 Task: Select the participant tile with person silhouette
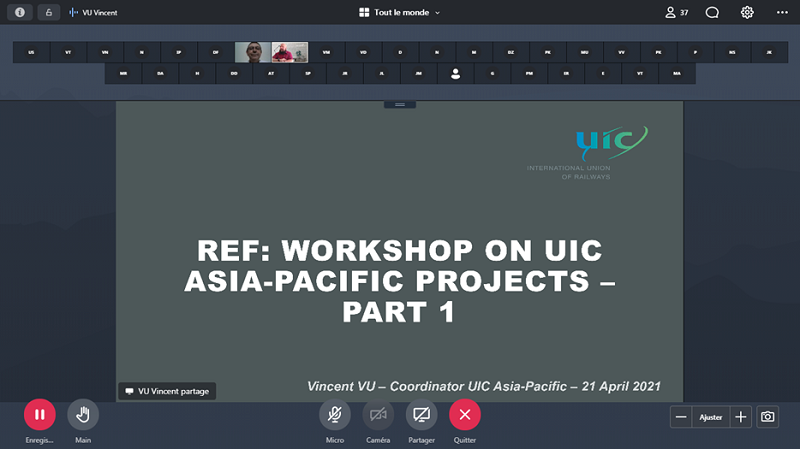point(456,74)
